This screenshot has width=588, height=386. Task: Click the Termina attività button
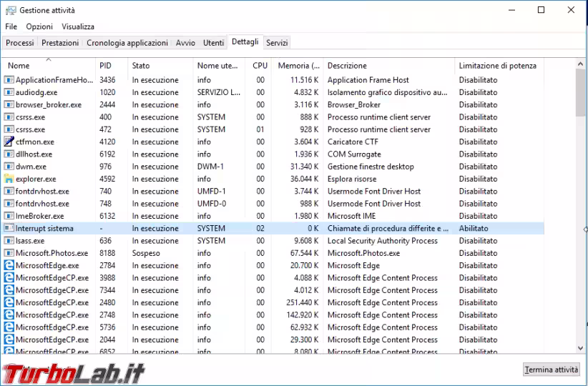(551, 370)
